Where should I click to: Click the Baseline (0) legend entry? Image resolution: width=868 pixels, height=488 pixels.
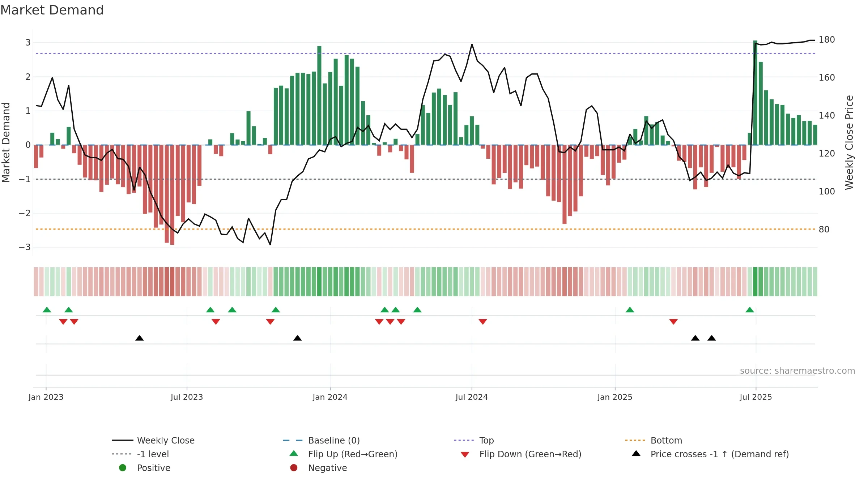pyautogui.click(x=321, y=440)
